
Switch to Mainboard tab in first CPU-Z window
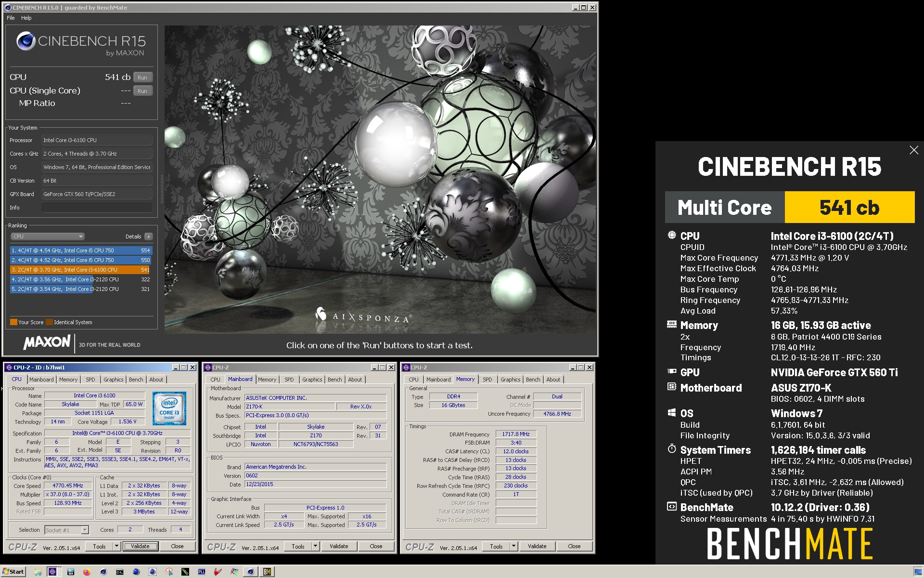pyautogui.click(x=41, y=380)
